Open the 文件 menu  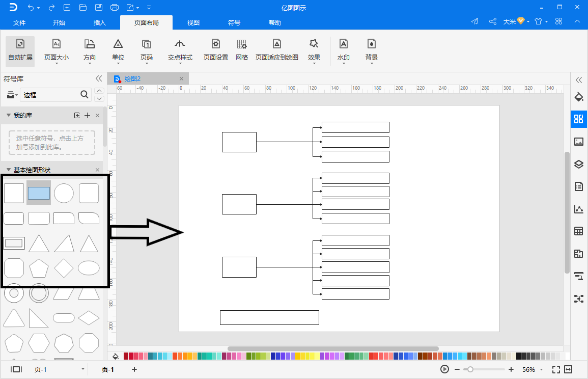19,22
